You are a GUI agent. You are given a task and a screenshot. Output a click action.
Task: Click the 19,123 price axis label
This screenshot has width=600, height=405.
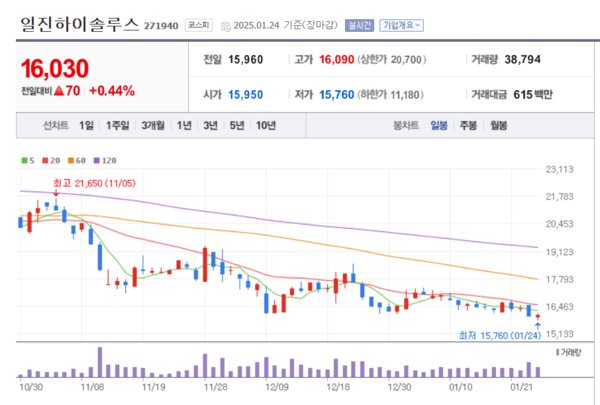point(559,252)
